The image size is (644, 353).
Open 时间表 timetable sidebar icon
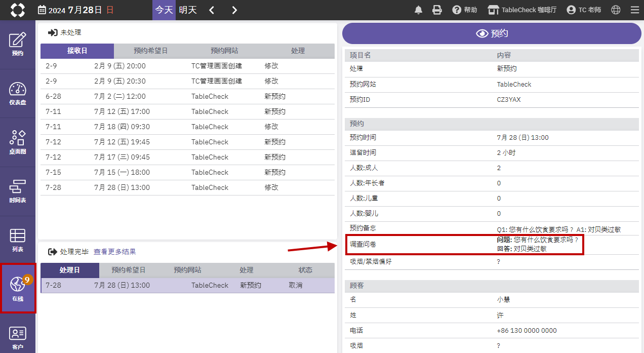pyautogui.click(x=18, y=191)
